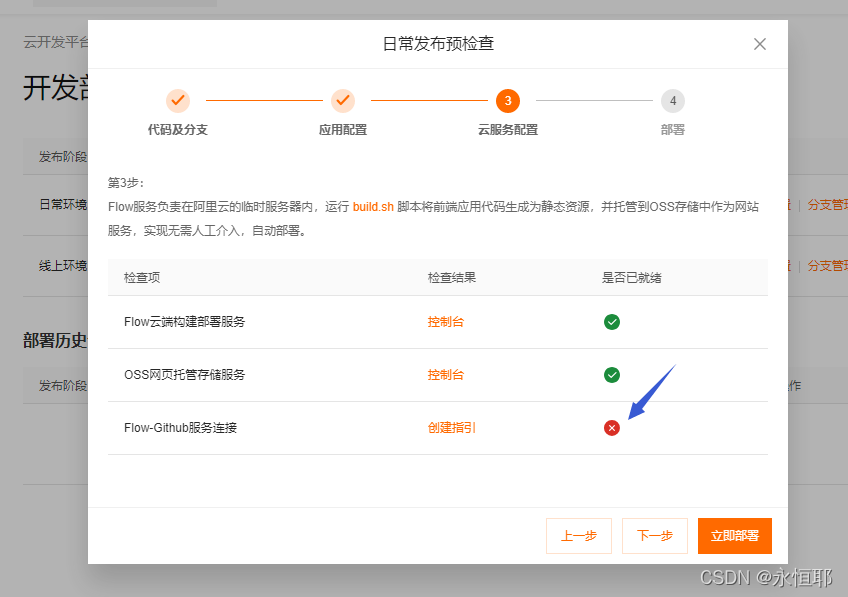Select step 4 circle for 部署
The width and height of the screenshot is (848, 597).
coord(673,101)
